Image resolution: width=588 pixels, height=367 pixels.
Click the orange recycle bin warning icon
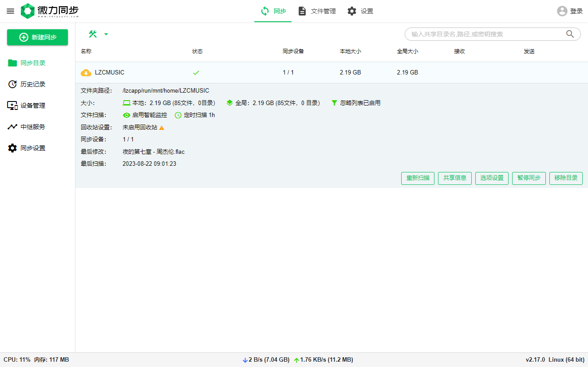coord(162,128)
